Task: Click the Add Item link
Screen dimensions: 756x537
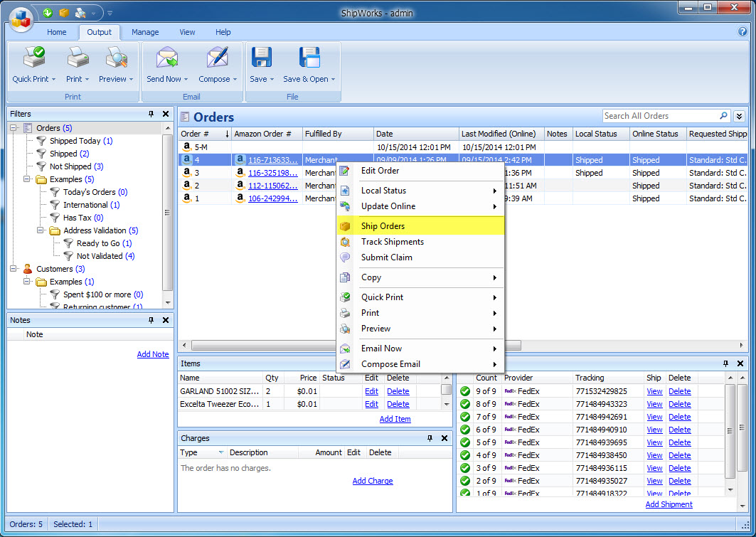Action: tap(395, 419)
